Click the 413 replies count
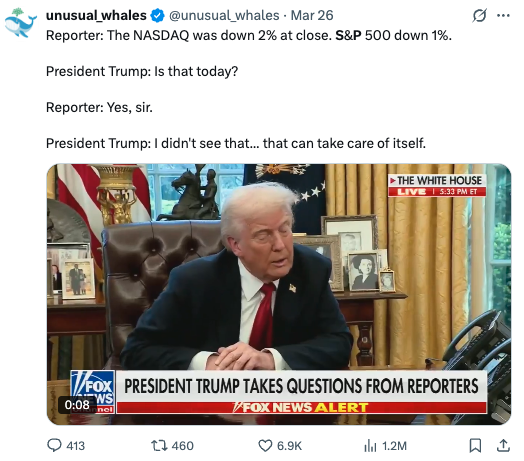This screenshot has width=524, height=461. (x=76, y=446)
